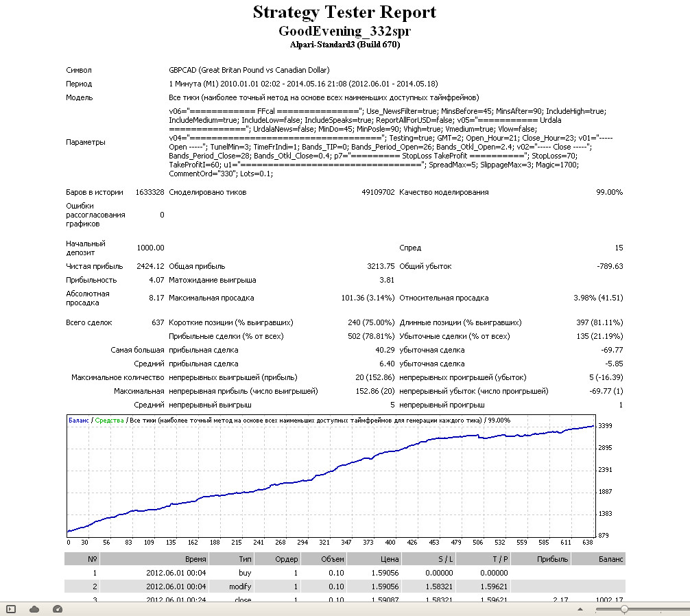Click the 'GoodEvening_332spr' expert name
The height and width of the screenshot is (616, 690).
[x=344, y=31]
